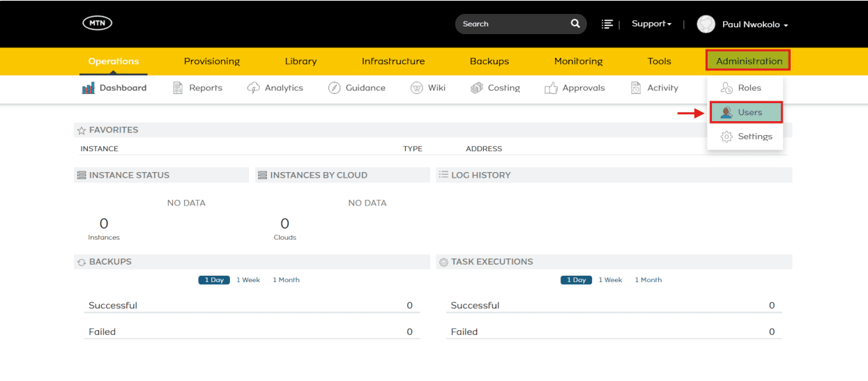
Task: Click the Instance Status panel icon
Action: click(82, 175)
